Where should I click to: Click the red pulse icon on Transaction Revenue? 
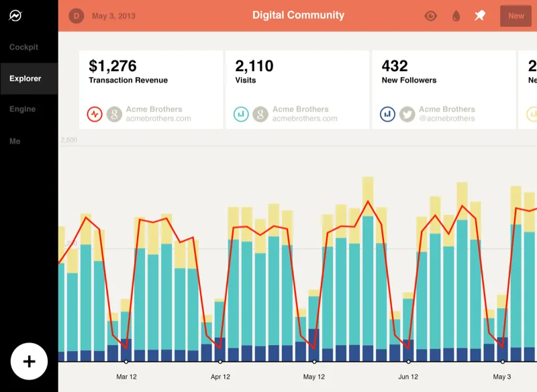tap(95, 114)
